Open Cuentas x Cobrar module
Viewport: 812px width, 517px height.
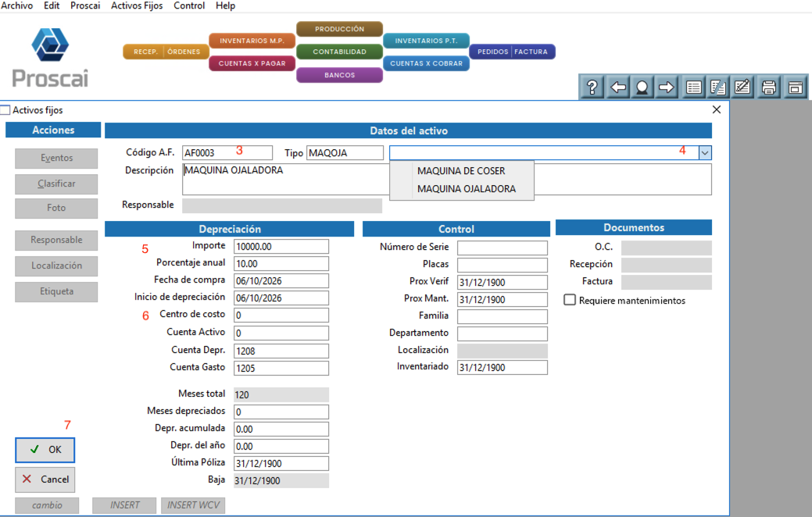point(426,63)
